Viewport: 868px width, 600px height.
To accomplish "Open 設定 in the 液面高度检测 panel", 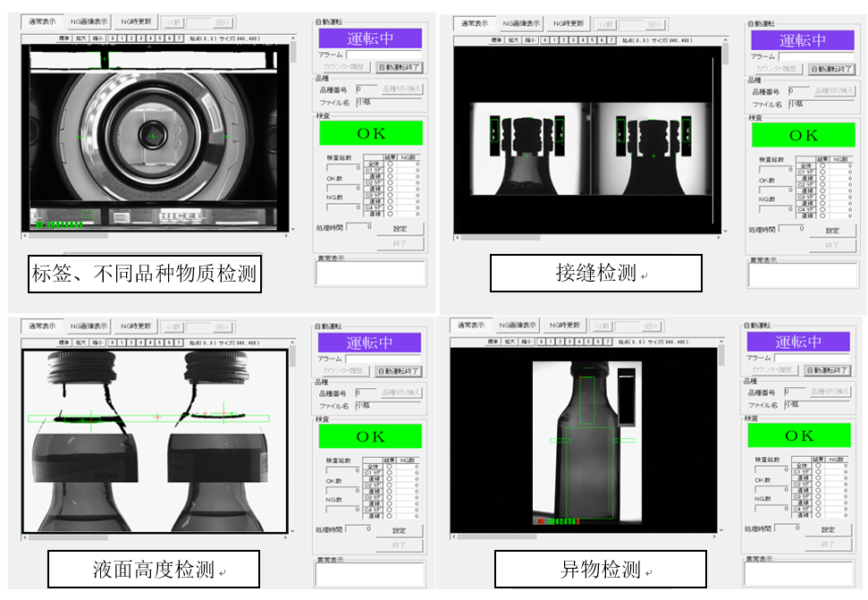I will 399,530.
